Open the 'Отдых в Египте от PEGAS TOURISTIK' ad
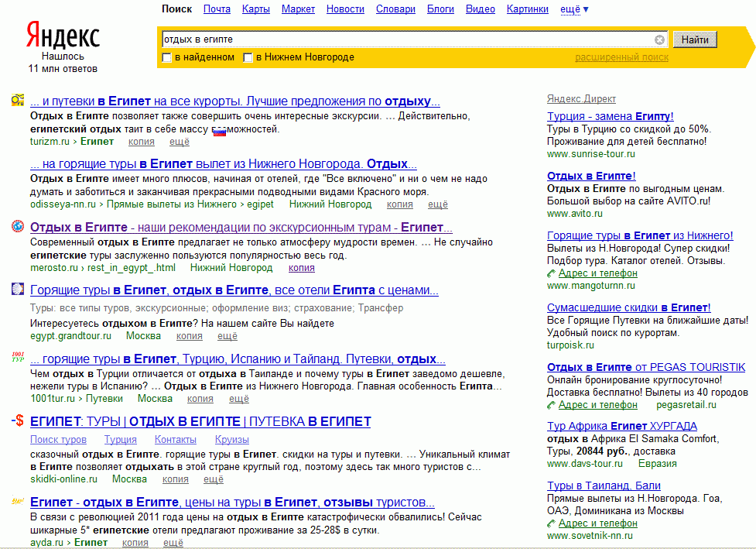This screenshot has width=756, height=549. (x=646, y=368)
